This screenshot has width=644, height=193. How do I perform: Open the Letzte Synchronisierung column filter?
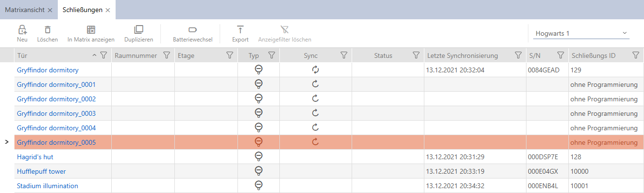pyautogui.click(x=518, y=55)
